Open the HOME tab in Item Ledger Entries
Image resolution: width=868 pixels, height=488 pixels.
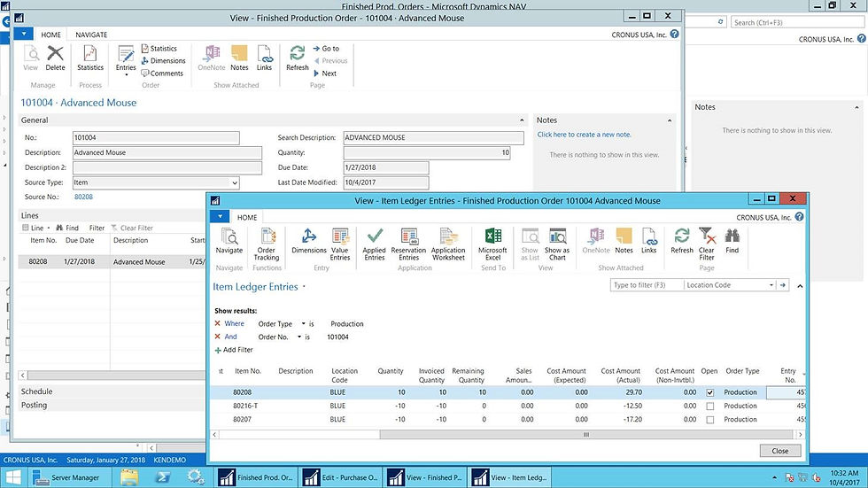click(x=247, y=218)
